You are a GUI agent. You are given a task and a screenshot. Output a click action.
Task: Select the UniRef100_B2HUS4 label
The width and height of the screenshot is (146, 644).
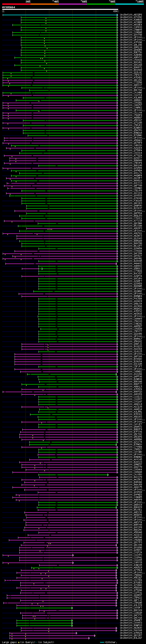[x=131, y=361]
